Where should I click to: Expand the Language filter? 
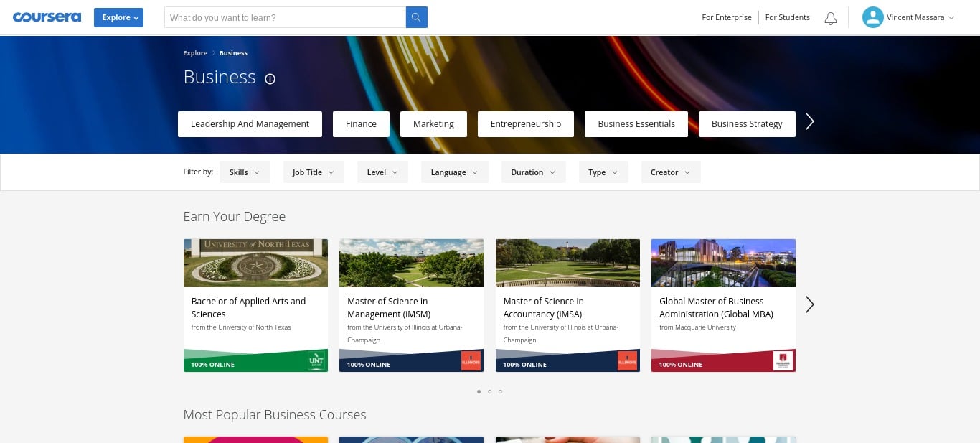point(454,172)
